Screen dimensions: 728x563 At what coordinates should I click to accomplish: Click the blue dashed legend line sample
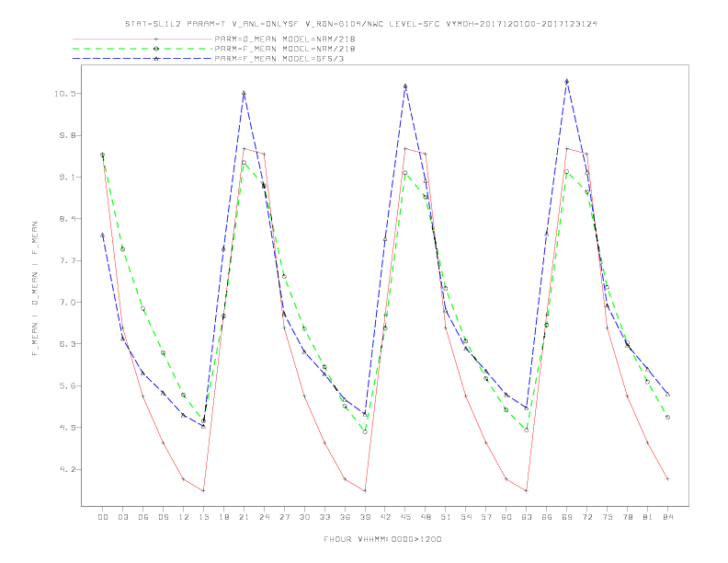[x=142, y=59]
